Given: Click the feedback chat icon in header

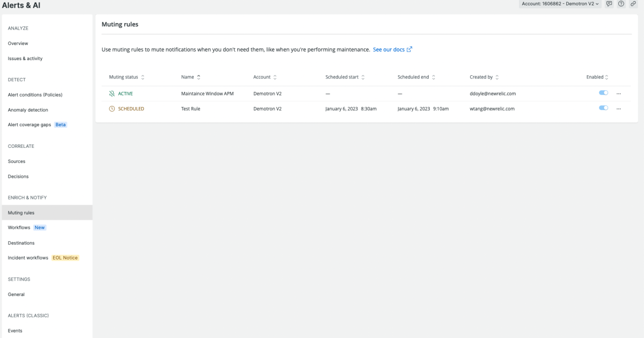Looking at the screenshot, I should pyautogui.click(x=609, y=4).
